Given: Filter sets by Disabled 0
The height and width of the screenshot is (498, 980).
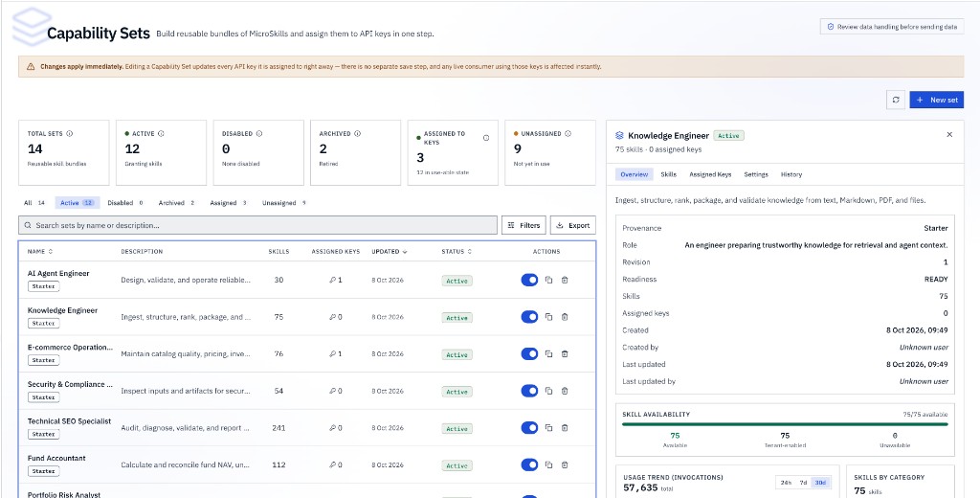Looking at the screenshot, I should [x=125, y=203].
